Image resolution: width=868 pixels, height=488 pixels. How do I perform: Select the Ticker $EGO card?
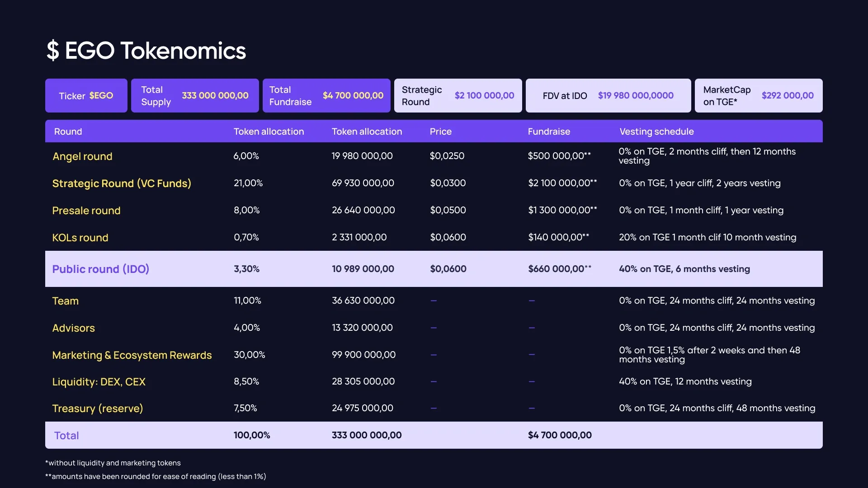coord(86,95)
